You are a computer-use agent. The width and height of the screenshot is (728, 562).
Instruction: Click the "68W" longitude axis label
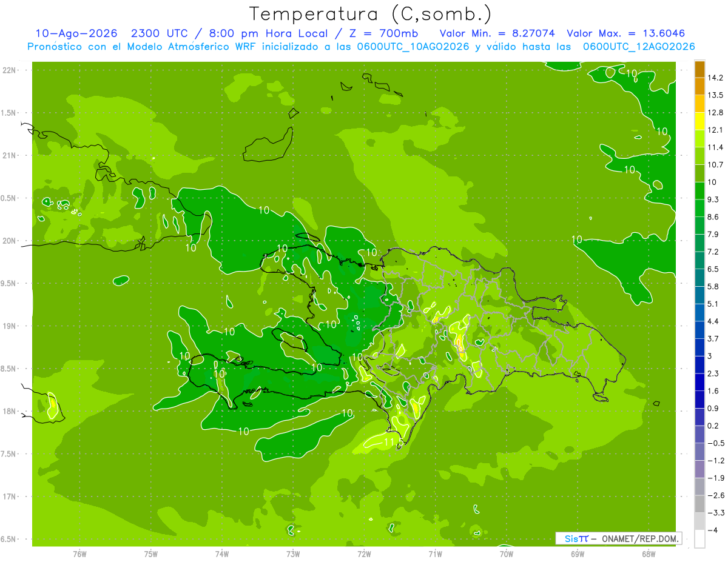click(x=648, y=554)
